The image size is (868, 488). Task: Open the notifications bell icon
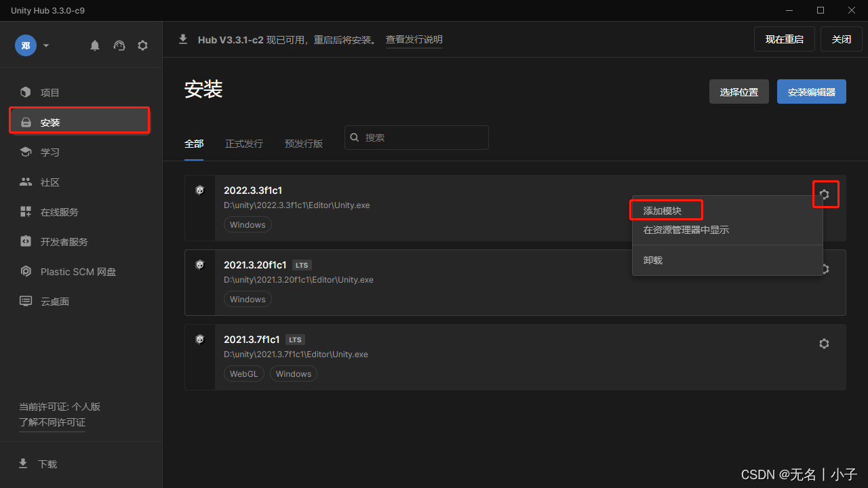(x=95, y=45)
